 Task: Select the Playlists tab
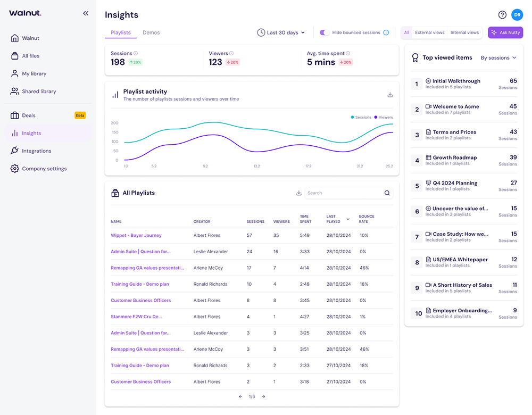click(x=120, y=32)
